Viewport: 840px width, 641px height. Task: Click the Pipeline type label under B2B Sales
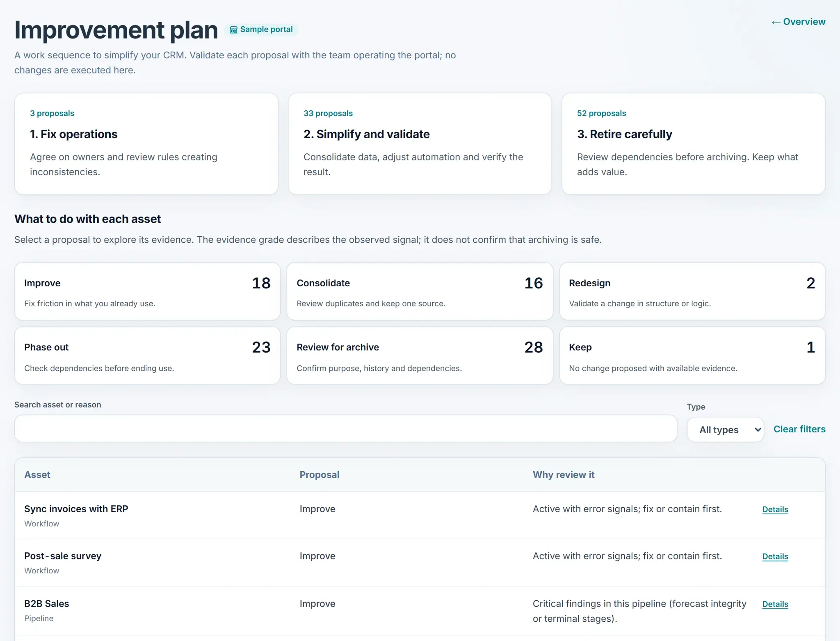coord(39,618)
